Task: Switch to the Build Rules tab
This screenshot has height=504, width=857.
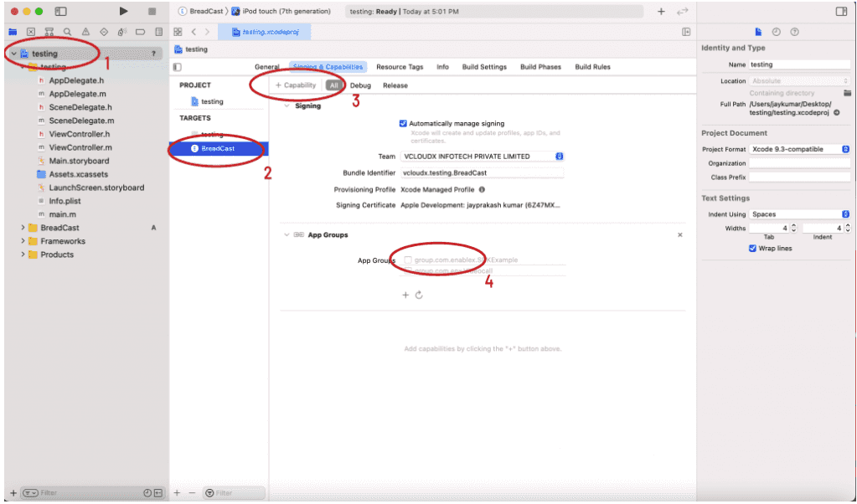Action: coord(592,67)
